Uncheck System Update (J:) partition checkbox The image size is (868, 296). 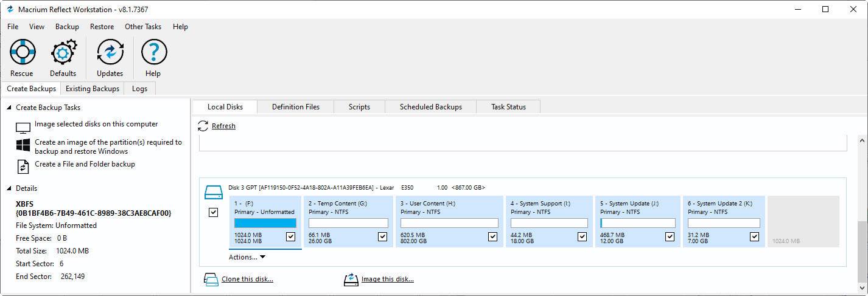click(670, 237)
